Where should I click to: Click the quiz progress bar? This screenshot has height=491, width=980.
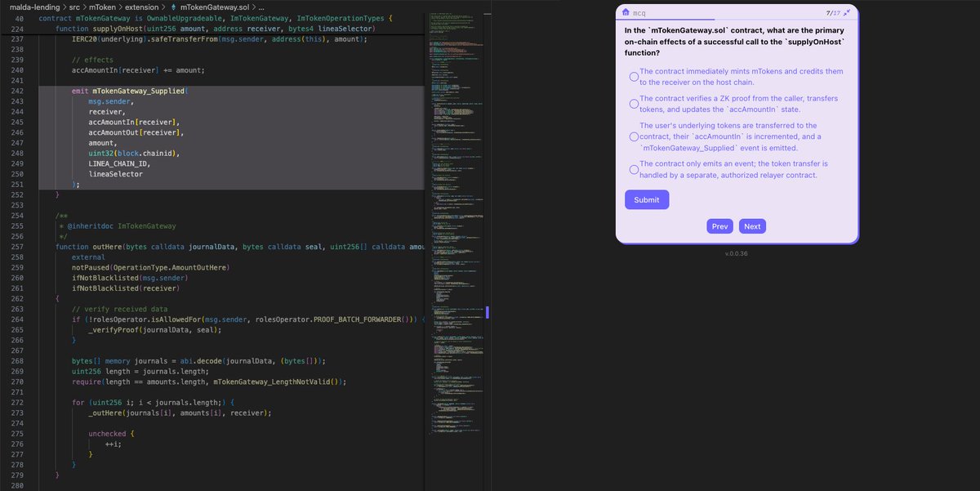(737, 19)
